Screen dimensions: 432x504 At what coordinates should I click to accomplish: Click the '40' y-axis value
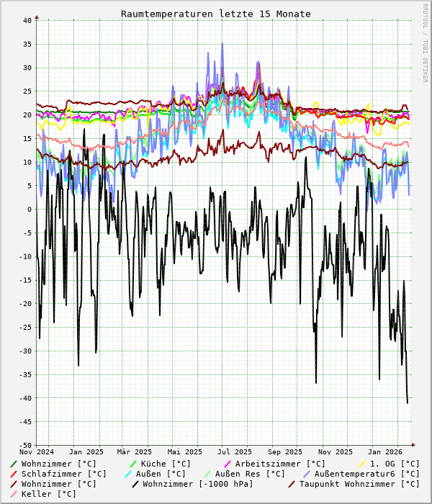(27, 21)
